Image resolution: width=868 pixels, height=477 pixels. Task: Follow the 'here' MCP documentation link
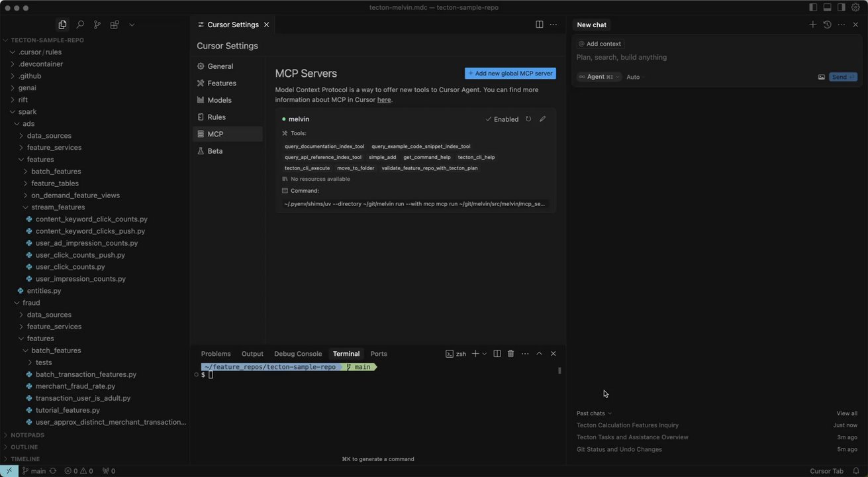[x=384, y=100]
